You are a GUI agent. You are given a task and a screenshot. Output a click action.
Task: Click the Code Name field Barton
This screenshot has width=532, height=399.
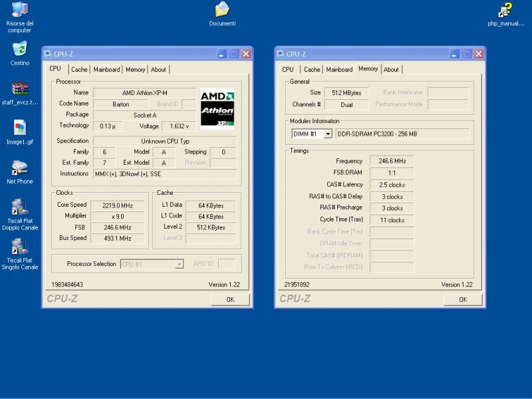click(x=121, y=104)
